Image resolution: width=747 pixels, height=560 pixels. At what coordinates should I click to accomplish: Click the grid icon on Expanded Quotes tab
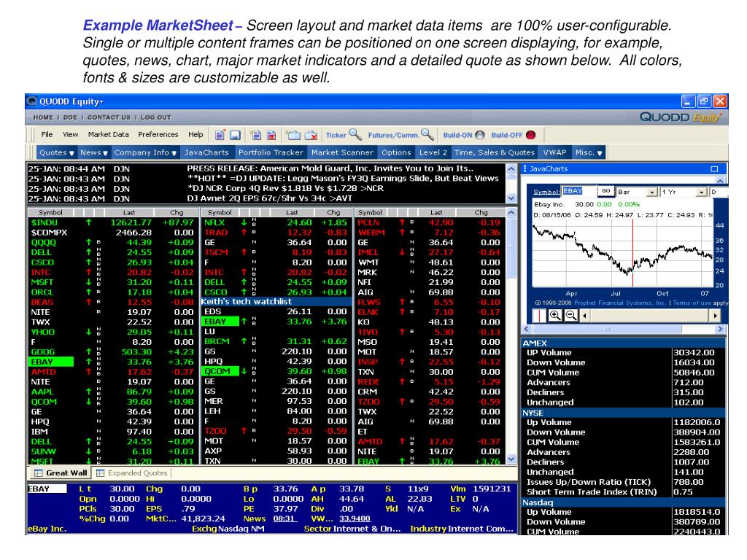tap(100, 472)
